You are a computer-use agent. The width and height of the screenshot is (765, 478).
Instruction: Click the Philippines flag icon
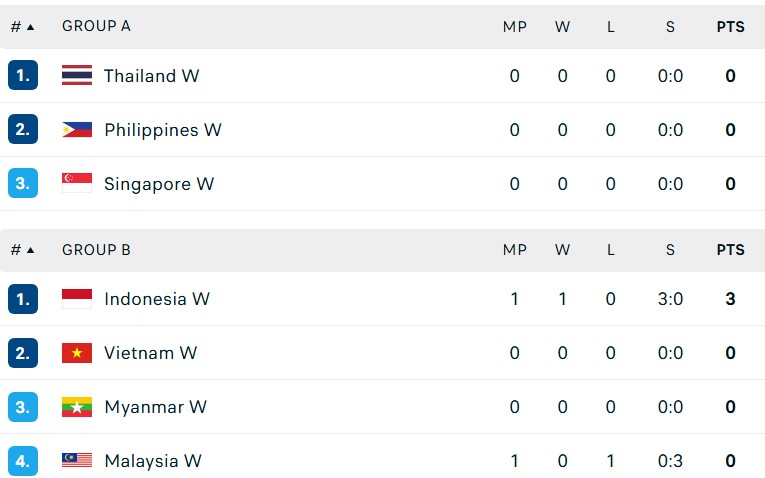pyautogui.click(x=77, y=130)
